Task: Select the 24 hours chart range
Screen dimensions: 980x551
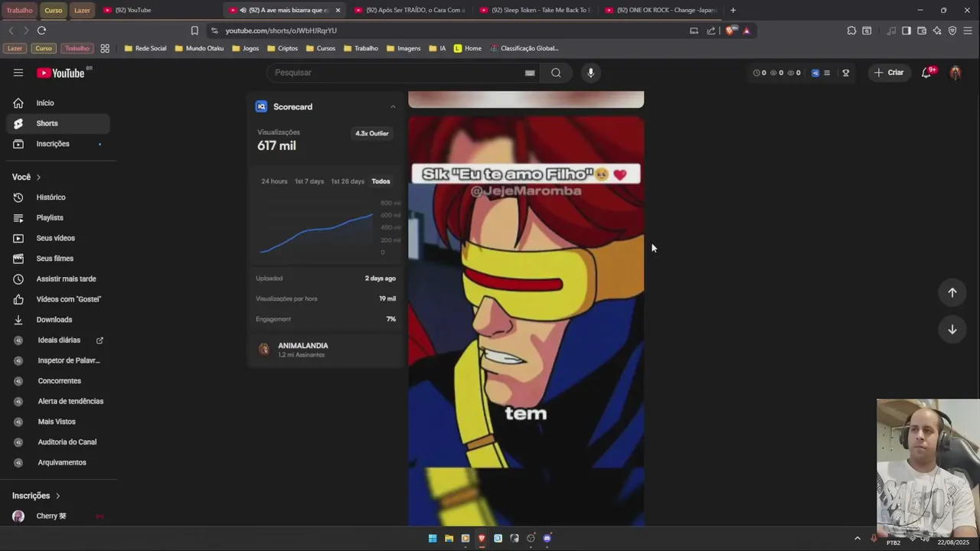Action: (x=274, y=181)
